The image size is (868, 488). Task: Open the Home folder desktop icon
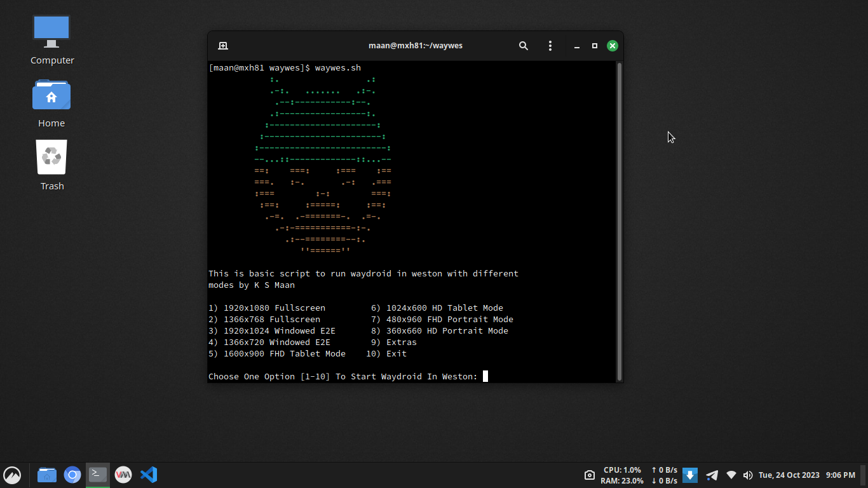pyautogui.click(x=51, y=104)
